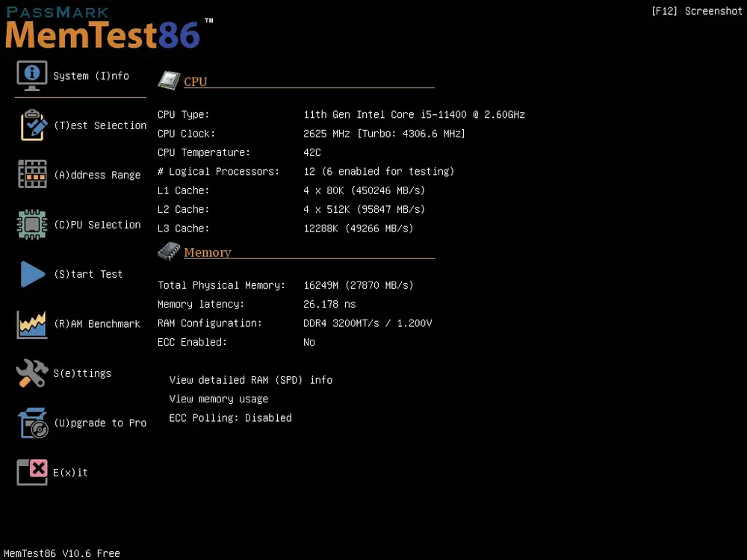Click the CPU Temperature value 42C

pyautogui.click(x=312, y=153)
